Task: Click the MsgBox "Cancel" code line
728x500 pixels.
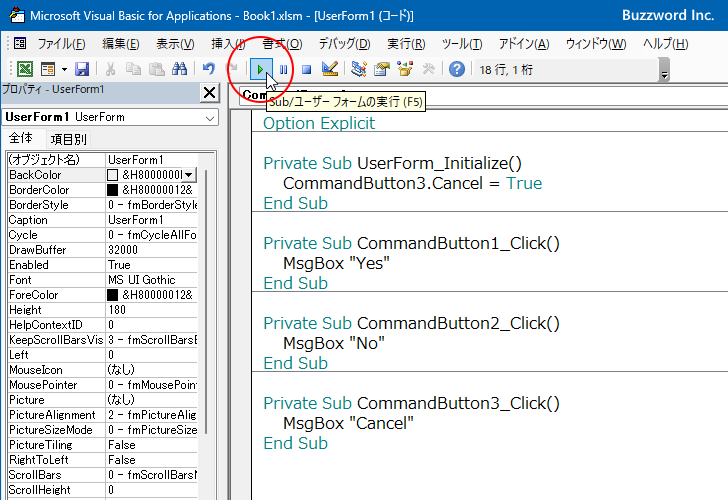Action: (348, 423)
